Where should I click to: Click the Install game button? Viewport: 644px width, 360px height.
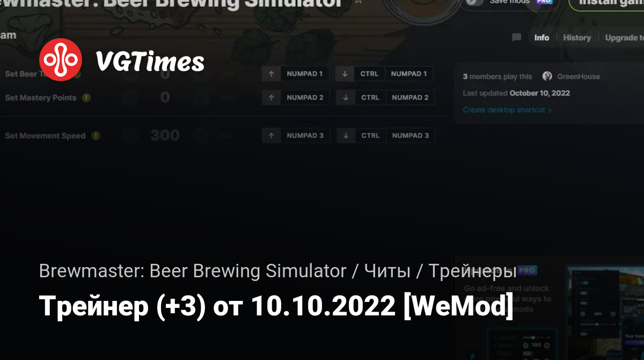point(606,2)
